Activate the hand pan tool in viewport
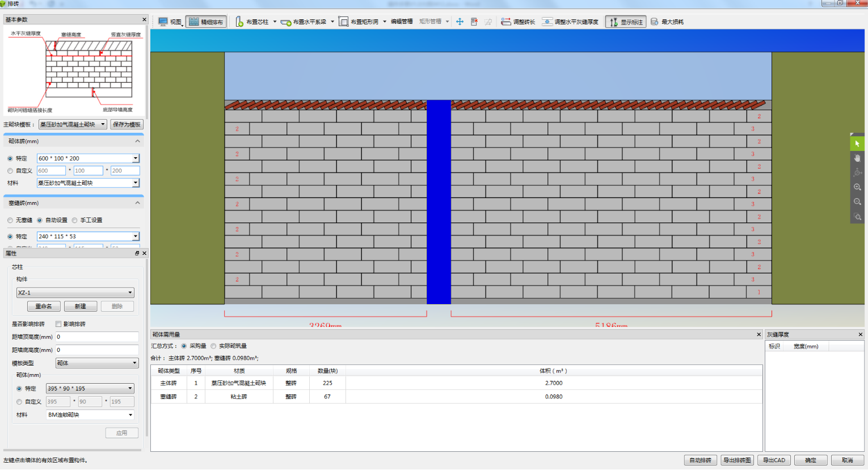868x470 pixels. point(857,158)
